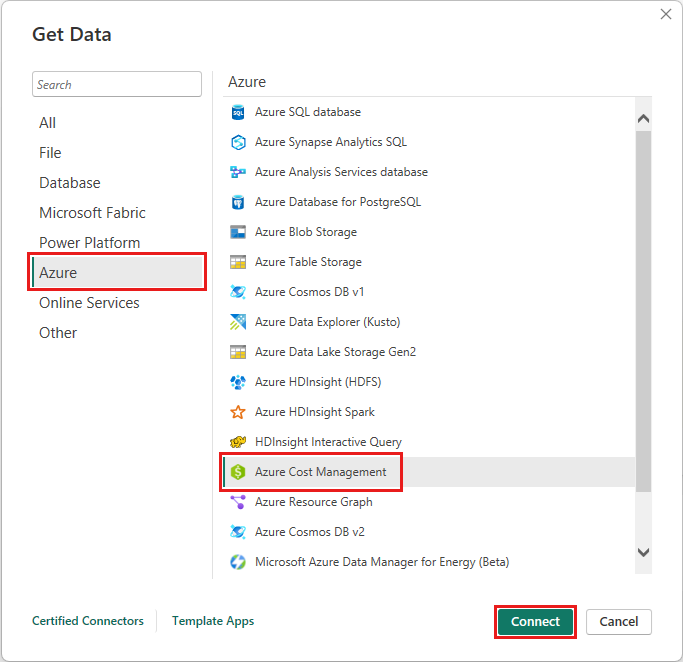The width and height of the screenshot is (683, 662).
Task: Click the Azure Blob Storage icon
Action: point(238,232)
